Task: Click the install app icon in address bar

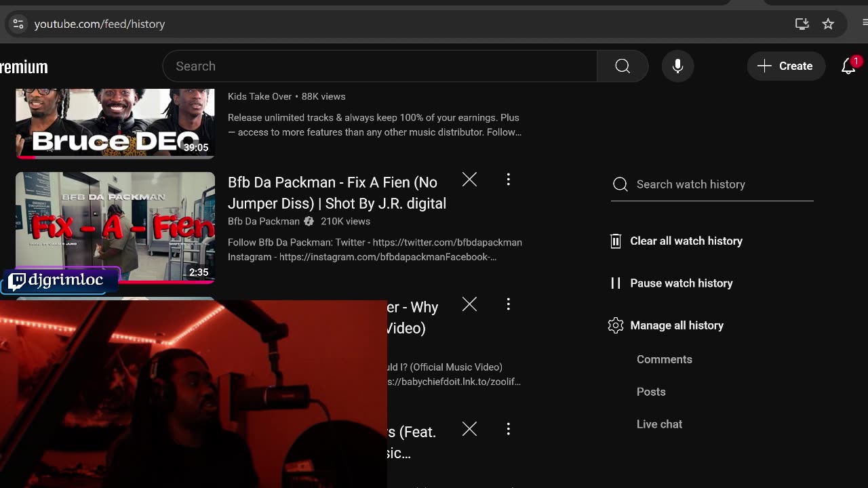Action: 802,24
